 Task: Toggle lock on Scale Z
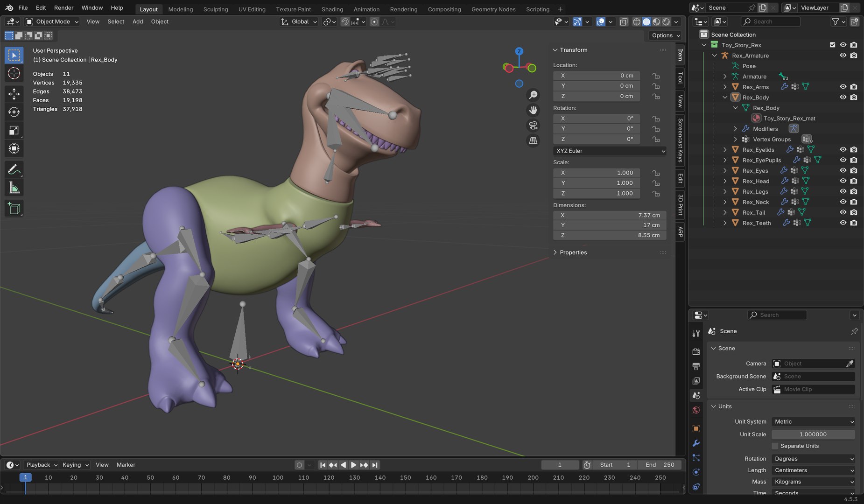pyautogui.click(x=656, y=193)
